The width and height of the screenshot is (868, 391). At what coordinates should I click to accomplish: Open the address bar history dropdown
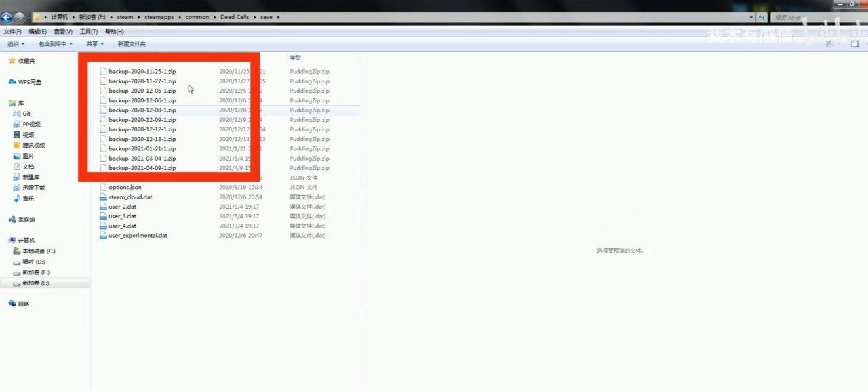[x=752, y=16]
